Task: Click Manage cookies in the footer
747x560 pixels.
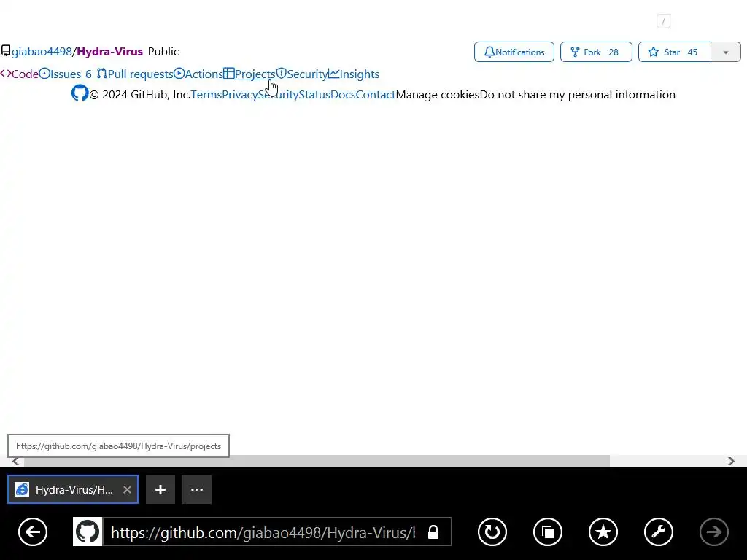Action: coord(438,94)
